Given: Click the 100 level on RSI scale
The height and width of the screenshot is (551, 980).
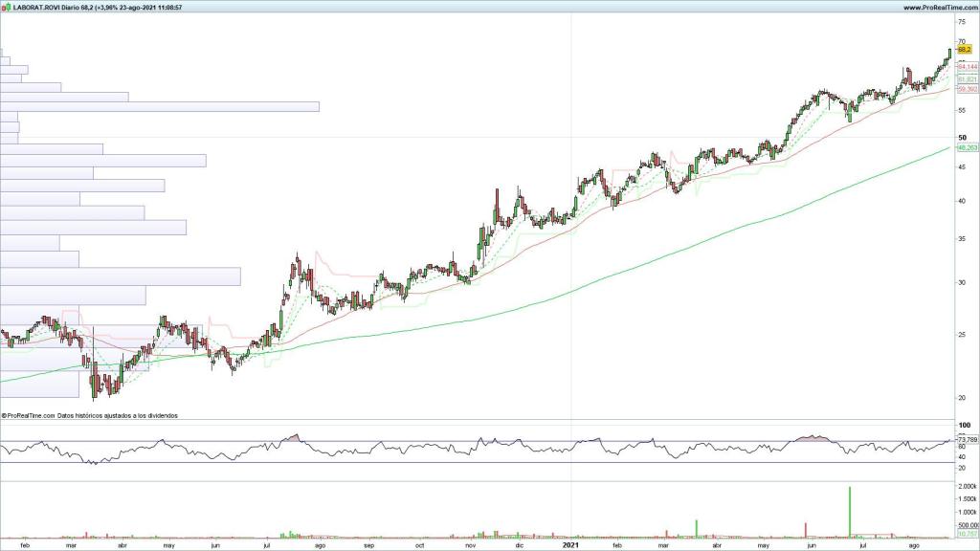Looking at the screenshot, I should tap(963, 425).
